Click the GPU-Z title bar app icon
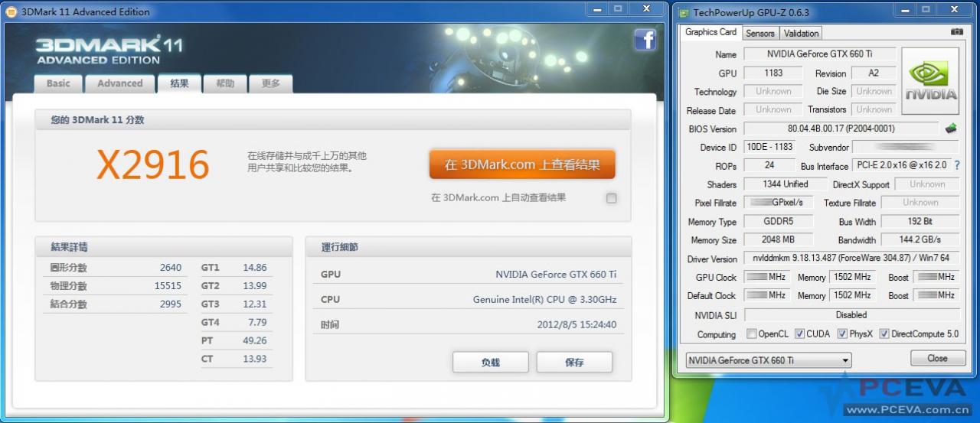Viewport: 980px width, 423px height. [682, 12]
